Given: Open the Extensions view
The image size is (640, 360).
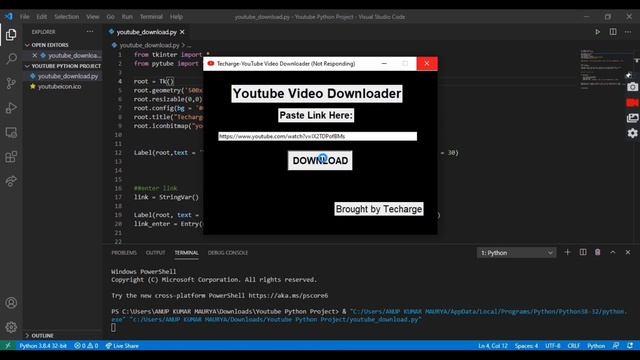Looking at the screenshot, I should (11, 157).
